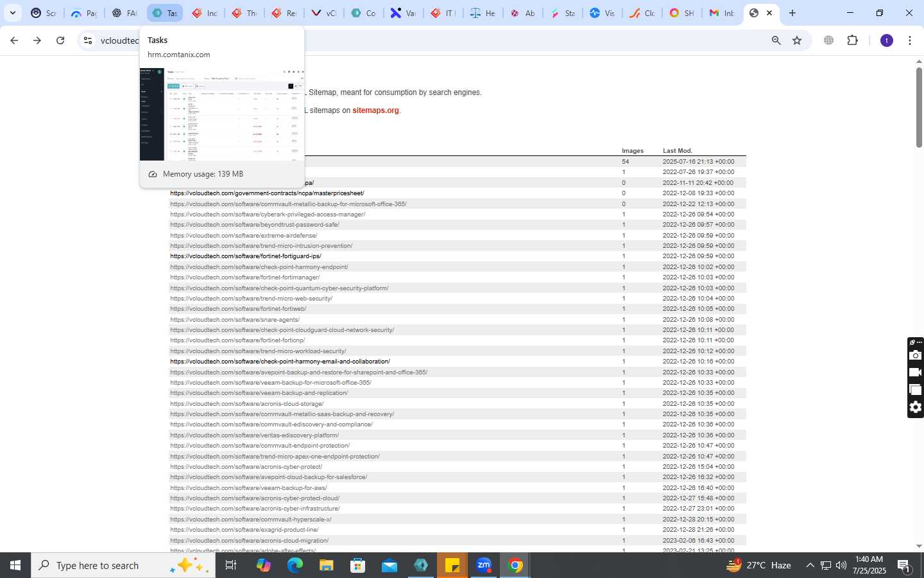Open the cyberark-privileged-access-manager link
The image size is (924, 578).
[x=268, y=215]
